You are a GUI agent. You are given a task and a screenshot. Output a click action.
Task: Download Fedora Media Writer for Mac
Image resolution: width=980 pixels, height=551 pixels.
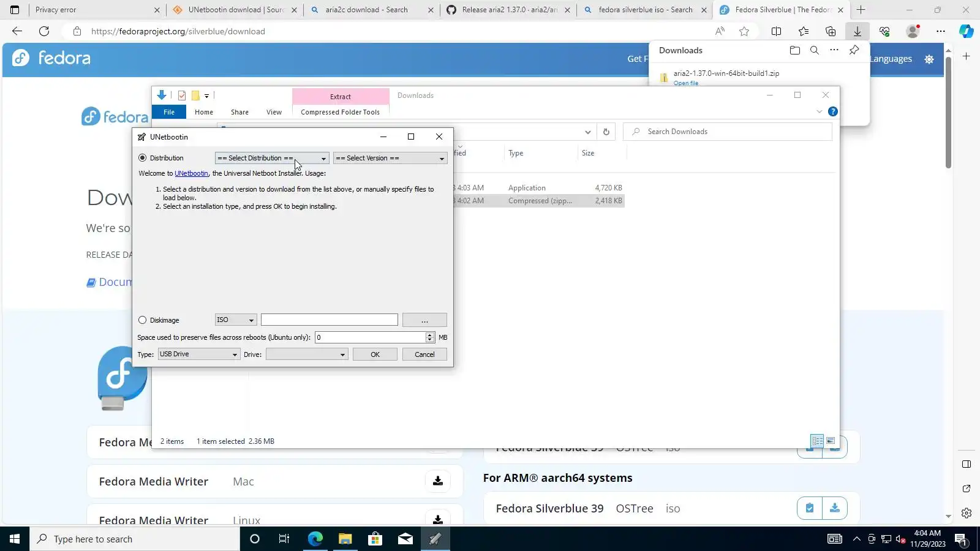pos(438,481)
